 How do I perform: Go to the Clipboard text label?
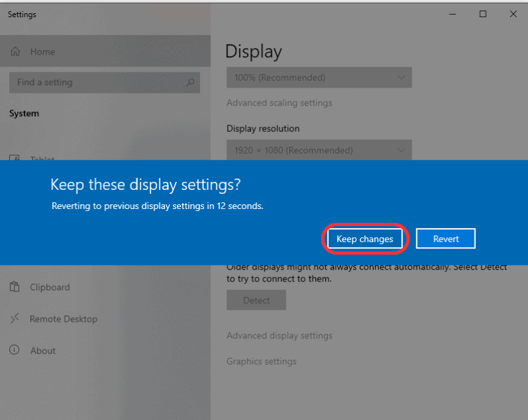coord(49,287)
